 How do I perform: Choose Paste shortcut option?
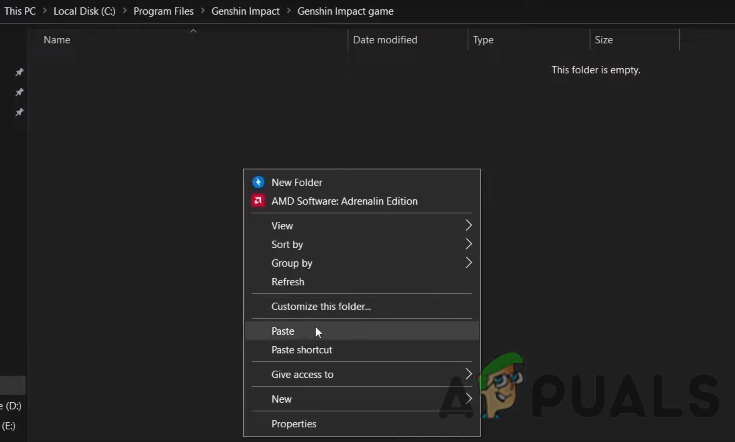pos(362,350)
